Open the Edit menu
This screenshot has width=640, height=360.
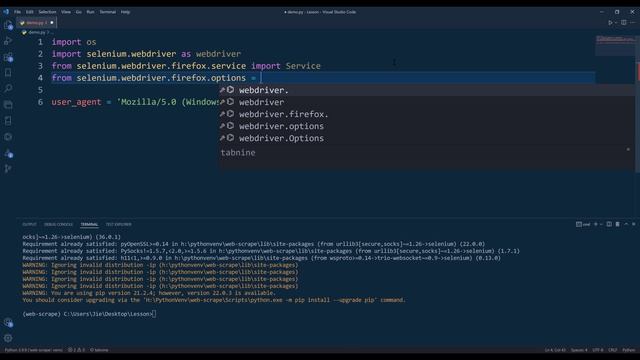click(30, 12)
